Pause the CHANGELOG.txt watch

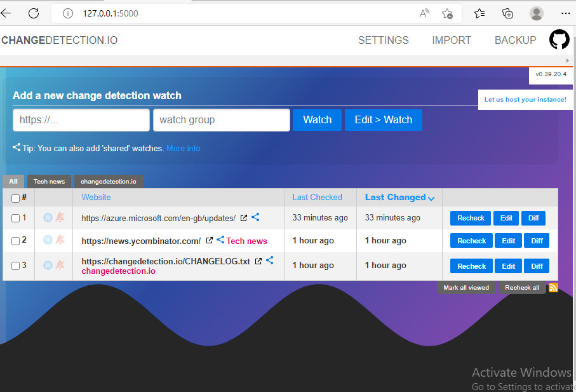(x=48, y=265)
